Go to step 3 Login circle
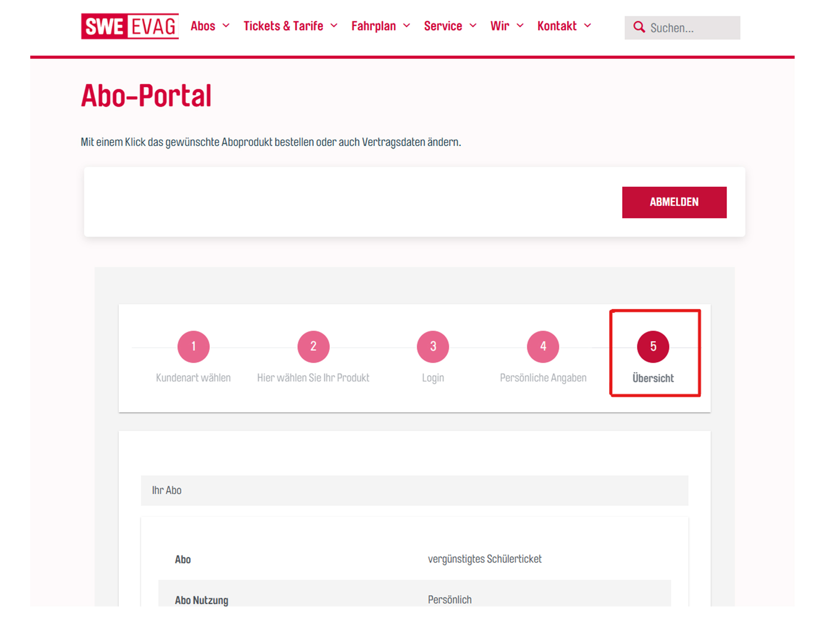 pos(433,346)
